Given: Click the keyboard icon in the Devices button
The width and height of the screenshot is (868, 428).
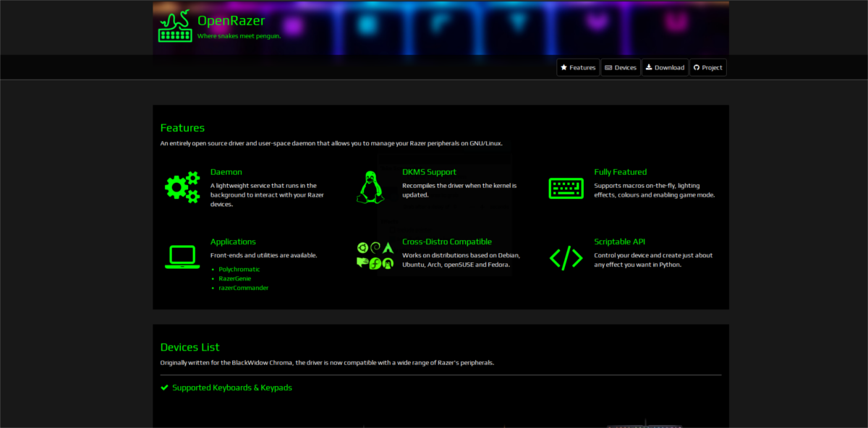Looking at the screenshot, I should tap(608, 67).
